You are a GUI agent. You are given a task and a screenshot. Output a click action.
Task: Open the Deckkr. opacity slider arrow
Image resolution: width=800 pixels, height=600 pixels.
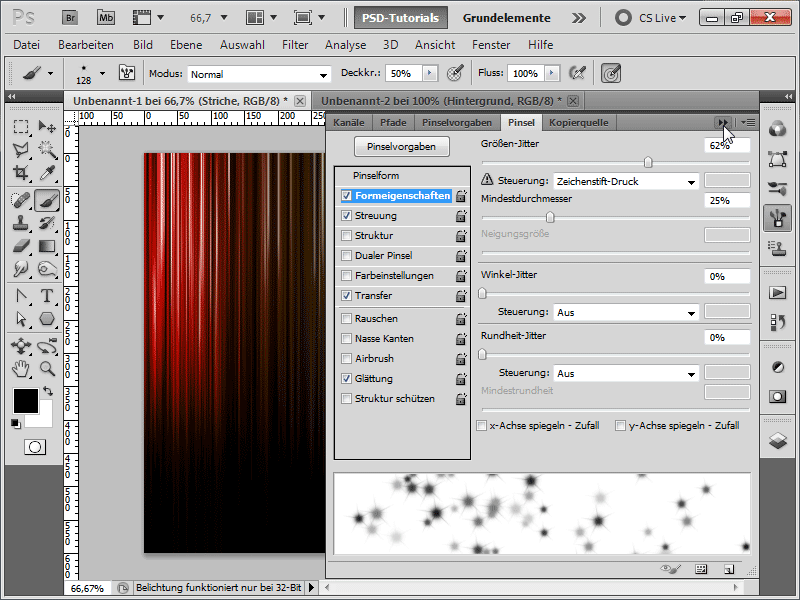point(430,73)
